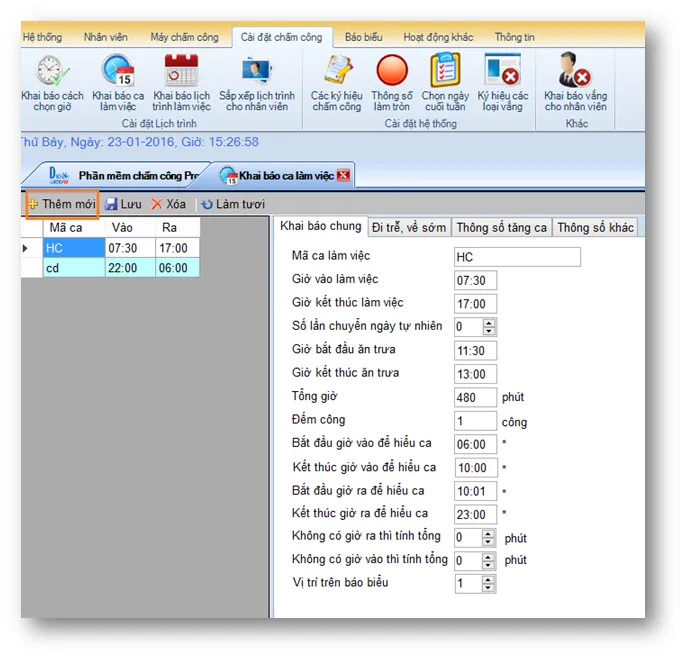The image size is (687, 660).
Task: Click the 'Vị trí trên báo biểu' spinner arrows
Action: click(489, 584)
